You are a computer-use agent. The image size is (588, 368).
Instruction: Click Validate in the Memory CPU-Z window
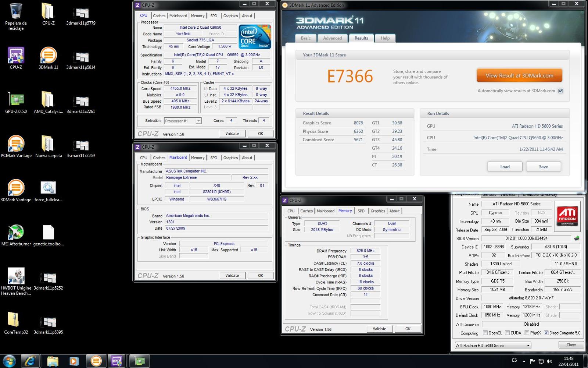(x=379, y=329)
